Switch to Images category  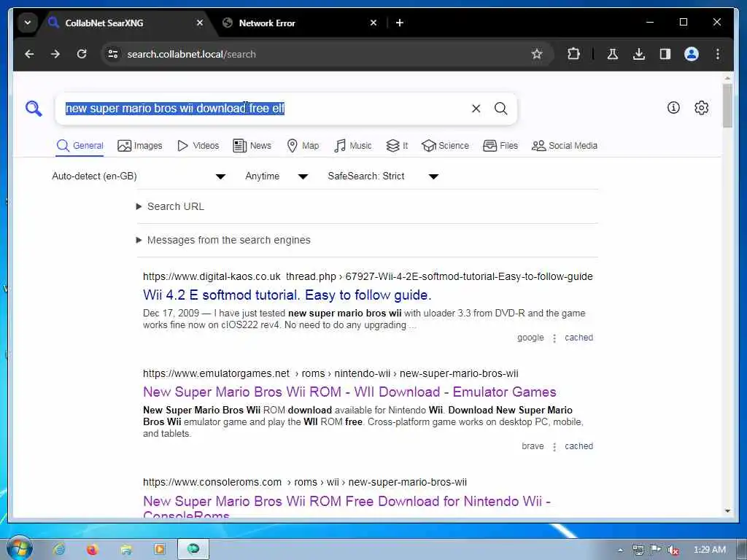[139, 146]
